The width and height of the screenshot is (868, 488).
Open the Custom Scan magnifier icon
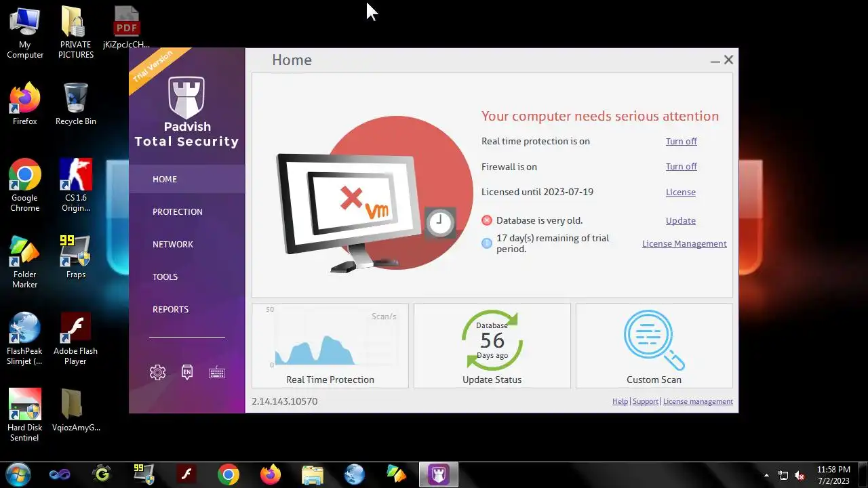(x=654, y=340)
